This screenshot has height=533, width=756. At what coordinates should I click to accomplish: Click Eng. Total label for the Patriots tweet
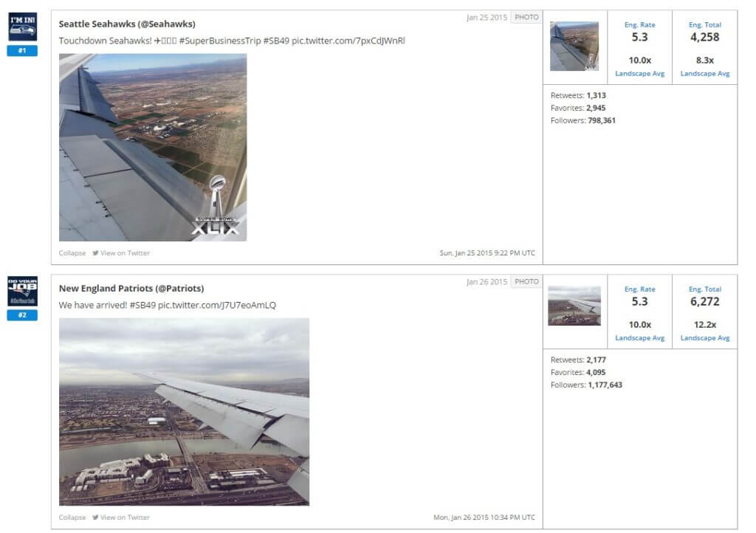pyautogui.click(x=705, y=289)
